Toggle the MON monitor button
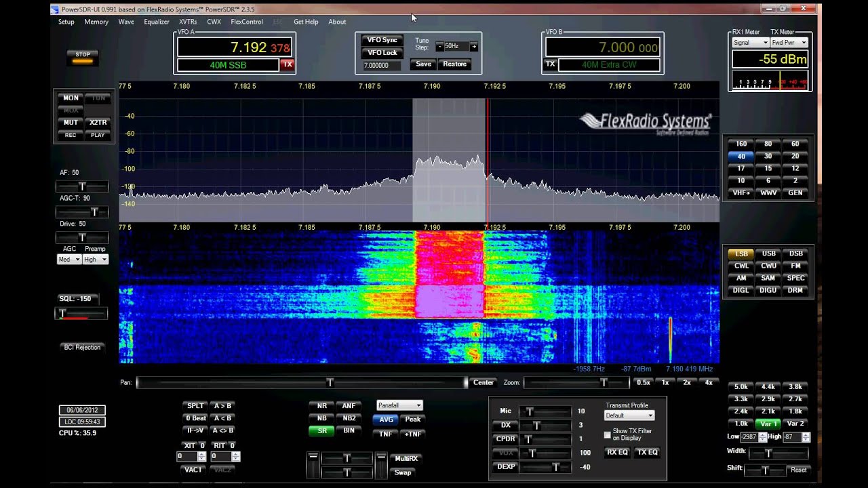868x488 pixels. pos(71,98)
